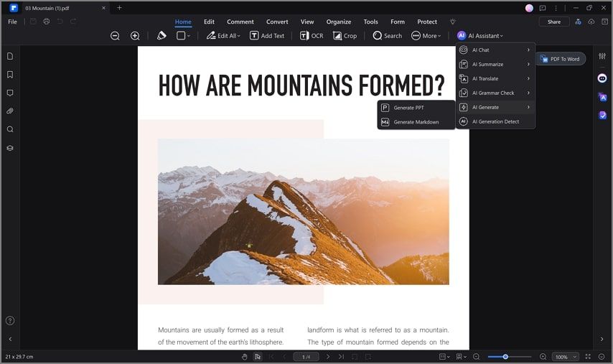
Task: Open the bookmarks panel in left sidebar
Action: 10,75
